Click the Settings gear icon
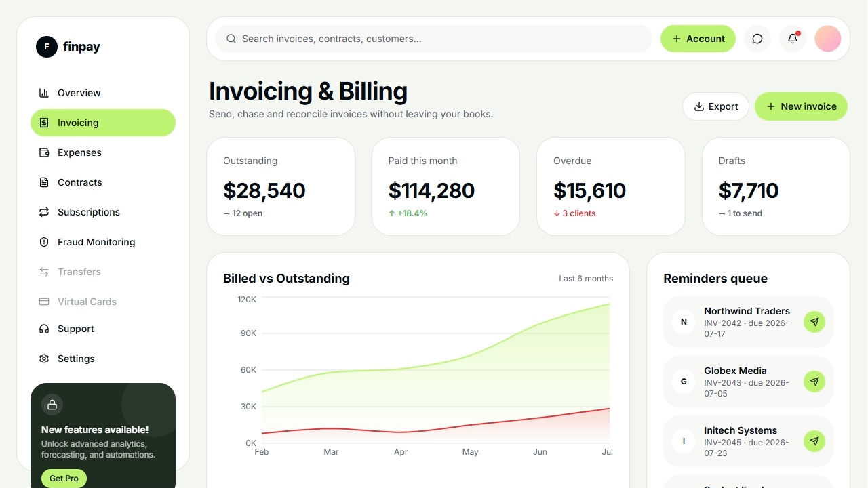 pyautogui.click(x=44, y=359)
